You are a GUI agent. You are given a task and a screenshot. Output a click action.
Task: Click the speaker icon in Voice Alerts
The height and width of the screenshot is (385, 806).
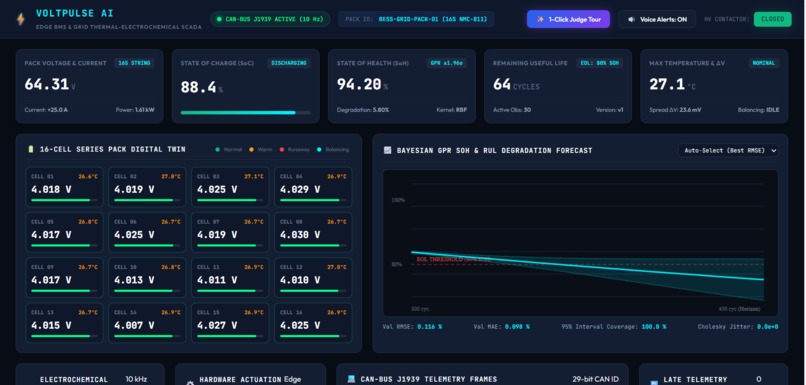(631, 20)
